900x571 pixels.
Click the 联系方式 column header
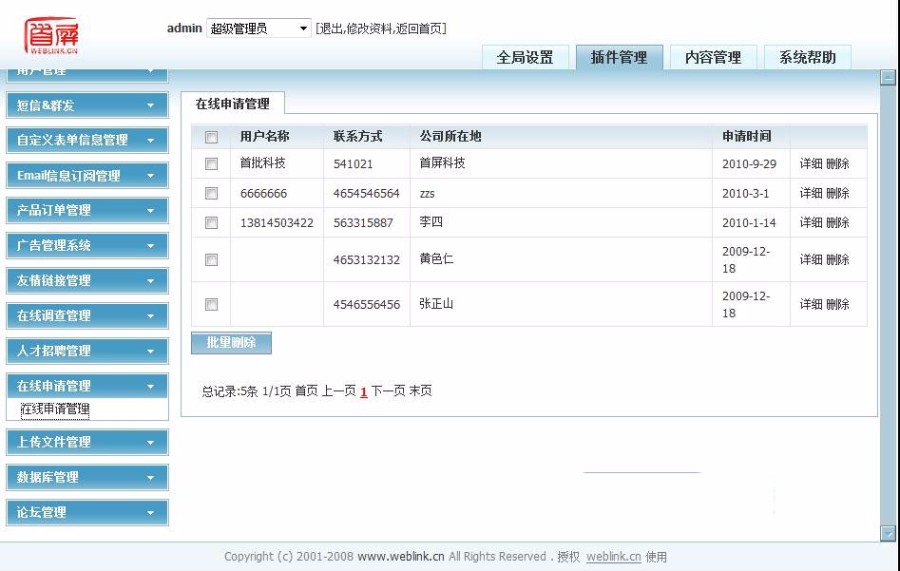point(358,136)
